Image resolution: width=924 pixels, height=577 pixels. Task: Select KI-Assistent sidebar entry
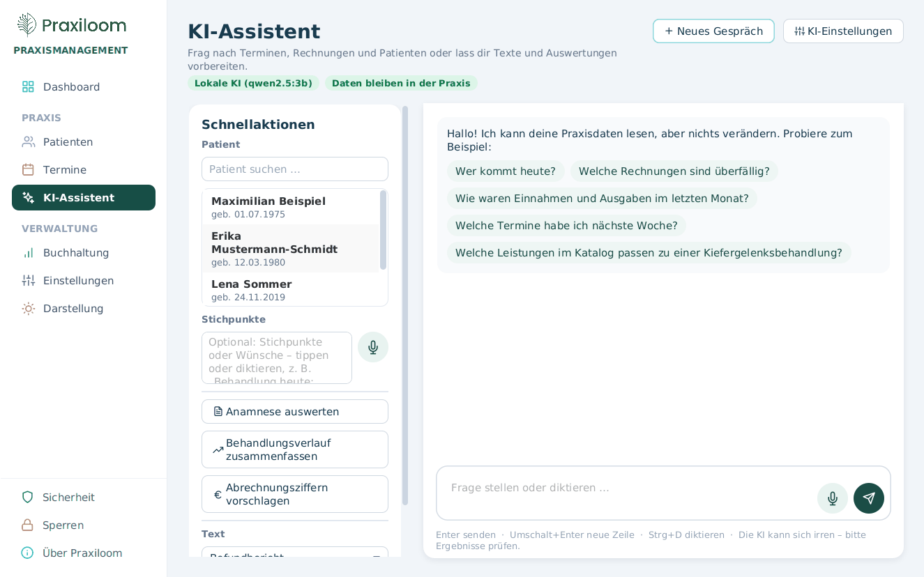click(84, 197)
